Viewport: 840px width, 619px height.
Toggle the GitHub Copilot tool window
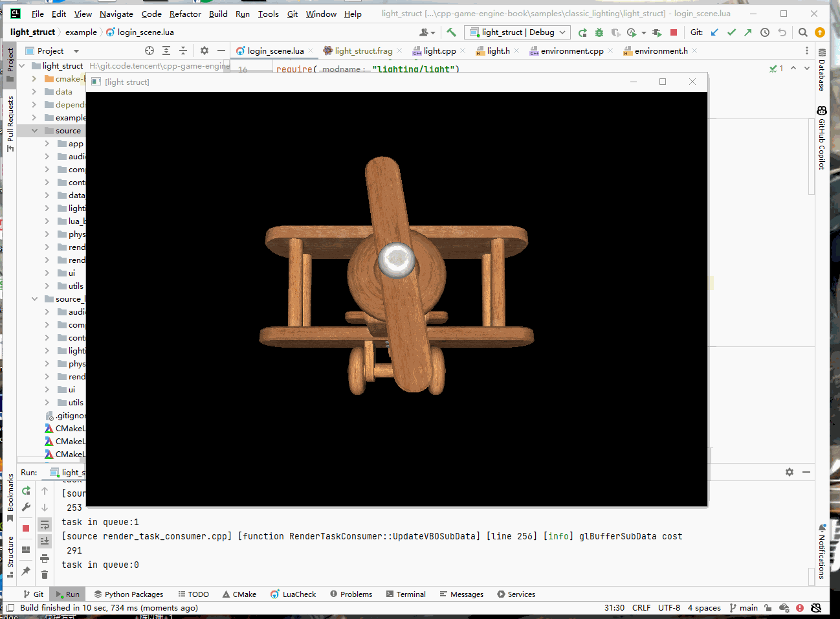point(822,138)
